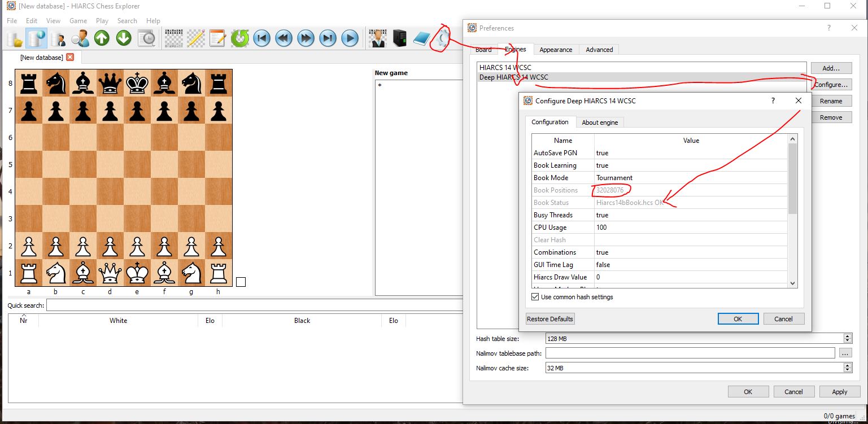Click Cancel in Configure Deep HIARCS dialog
868x424 pixels.
click(x=783, y=319)
